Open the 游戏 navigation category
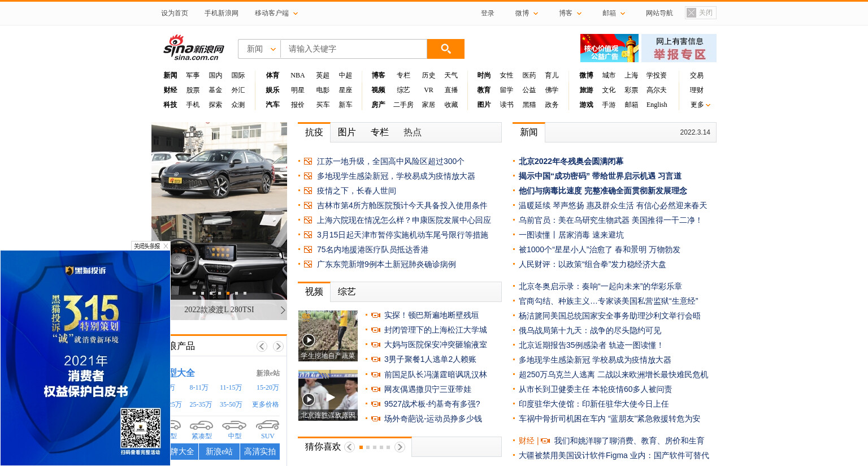 point(586,105)
